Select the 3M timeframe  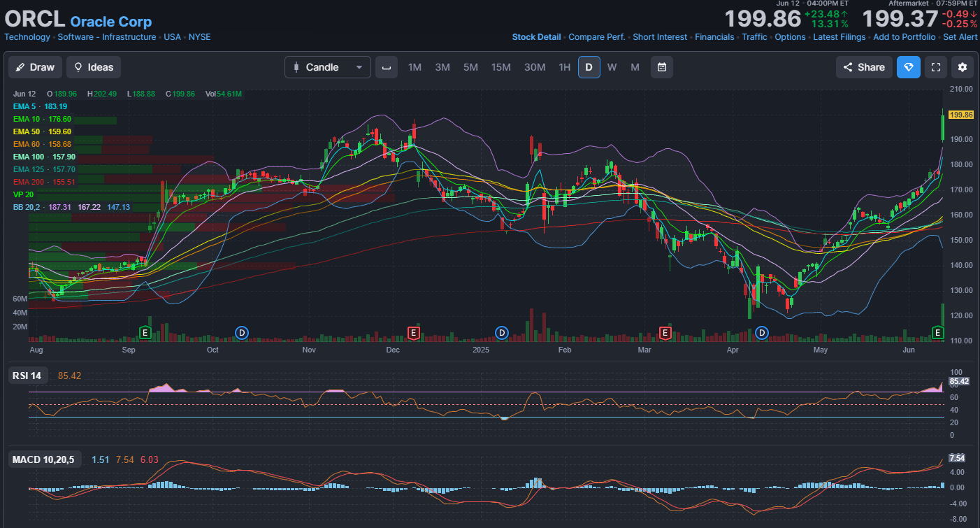442,67
